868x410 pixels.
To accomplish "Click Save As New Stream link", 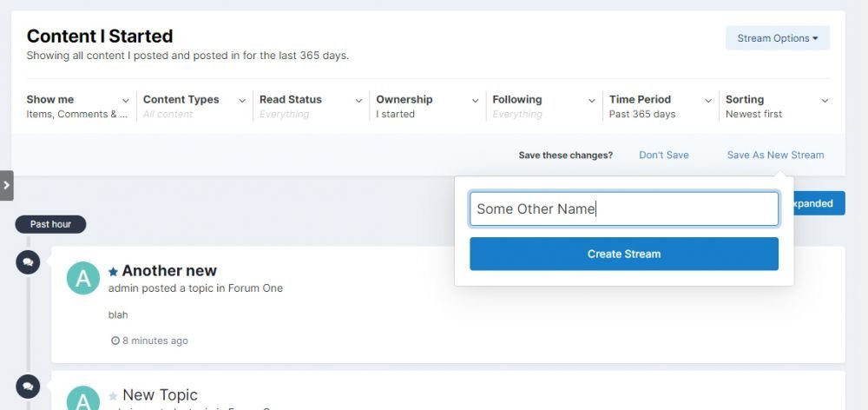I will pyautogui.click(x=775, y=155).
